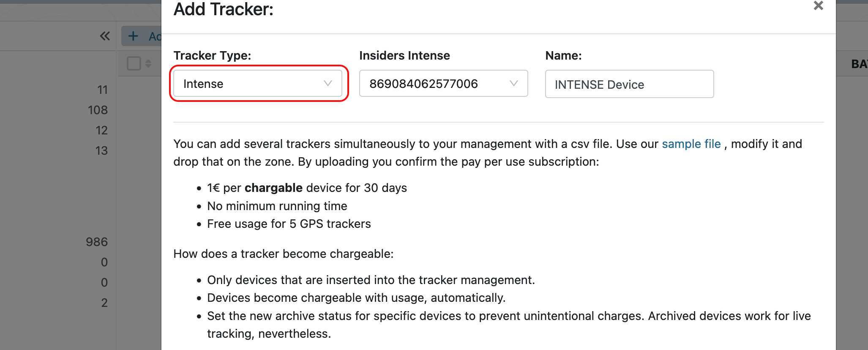Choose the sidebar entry showing count 13

coord(101,151)
